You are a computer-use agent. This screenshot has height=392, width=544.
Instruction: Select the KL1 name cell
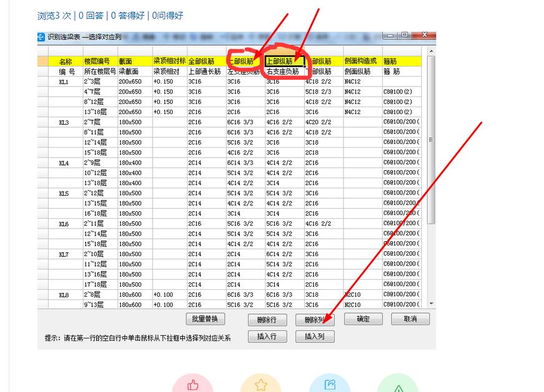(65, 82)
